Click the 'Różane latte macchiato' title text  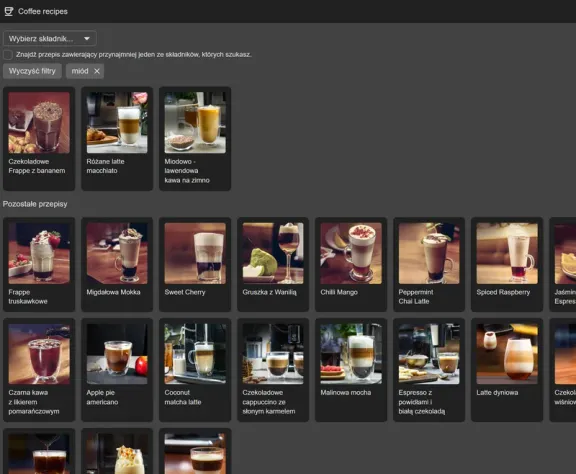click(105, 166)
